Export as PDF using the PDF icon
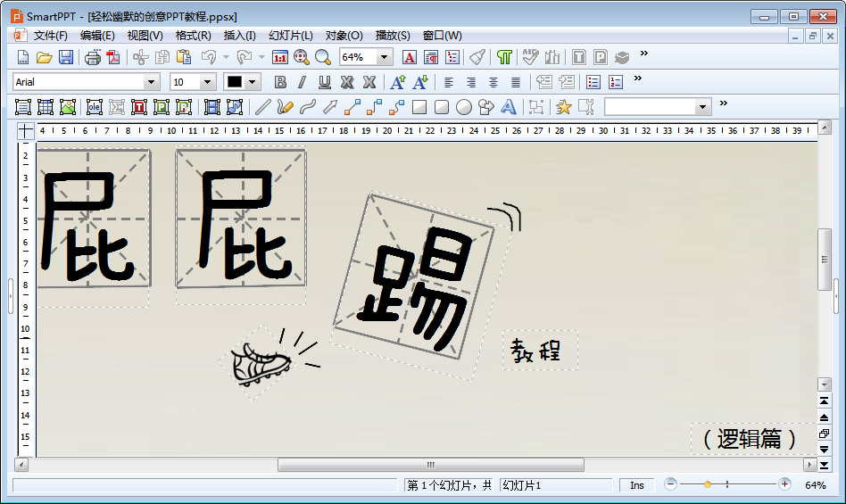Screen dimensions: 846x504 point(113,57)
